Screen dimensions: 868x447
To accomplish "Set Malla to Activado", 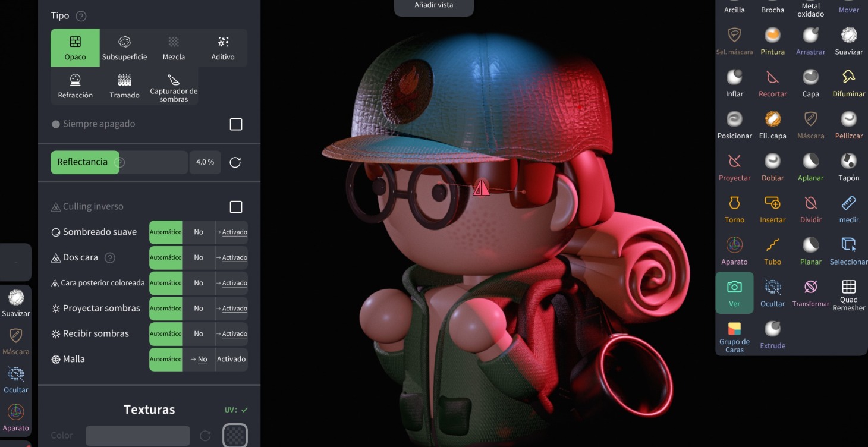I will pyautogui.click(x=231, y=359).
